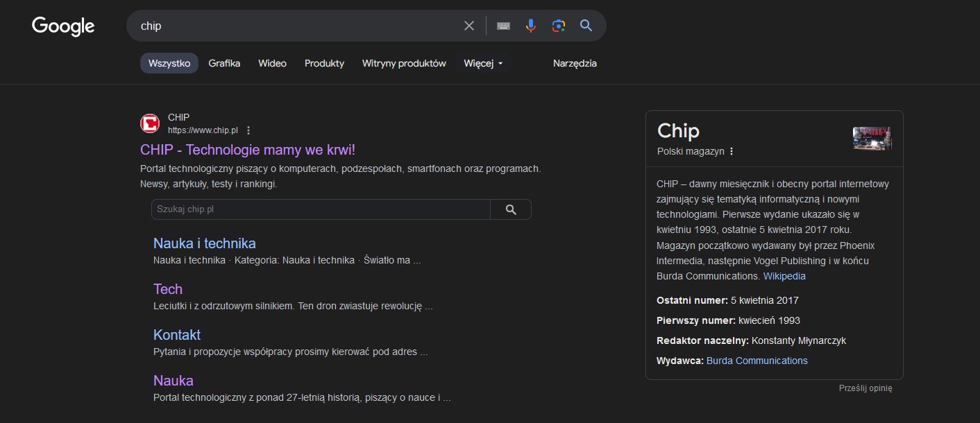
Task: Clear the search query with X icon
Action: coord(469,26)
